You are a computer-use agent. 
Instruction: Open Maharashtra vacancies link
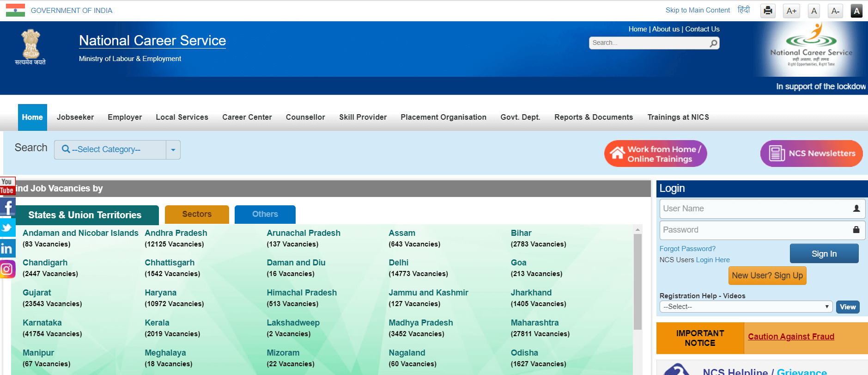534,323
